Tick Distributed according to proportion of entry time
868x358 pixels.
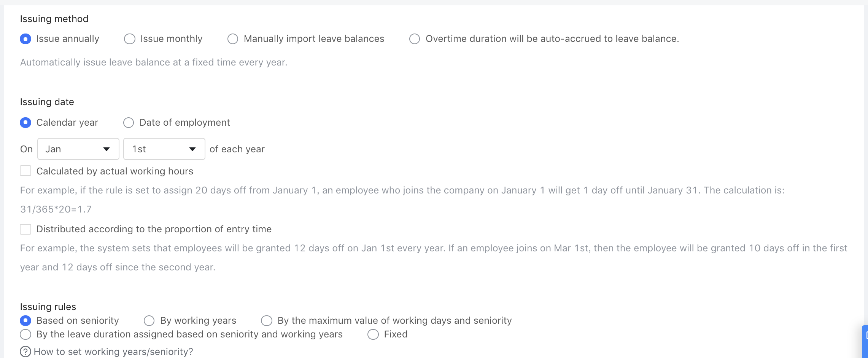25,229
